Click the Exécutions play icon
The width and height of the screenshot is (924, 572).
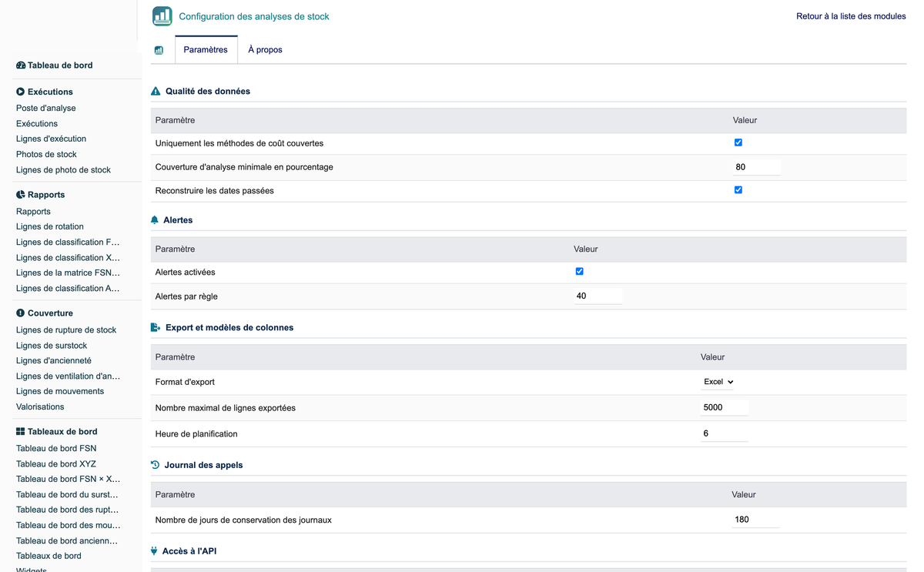pos(21,92)
